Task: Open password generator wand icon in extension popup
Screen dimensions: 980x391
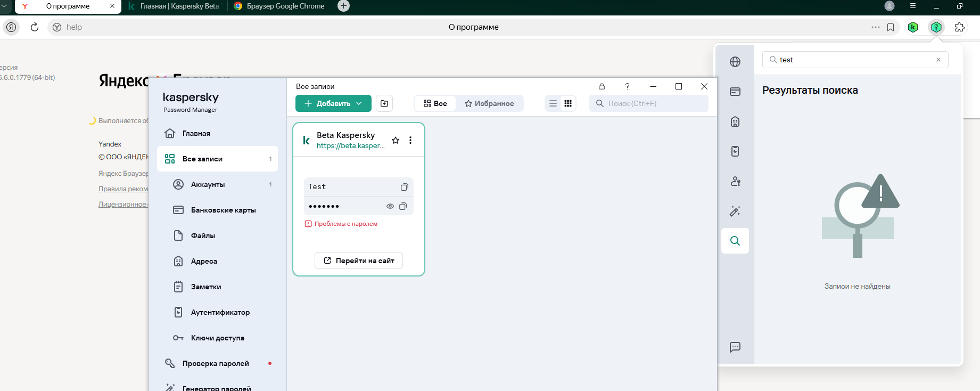Action: [x=735, y=211]
